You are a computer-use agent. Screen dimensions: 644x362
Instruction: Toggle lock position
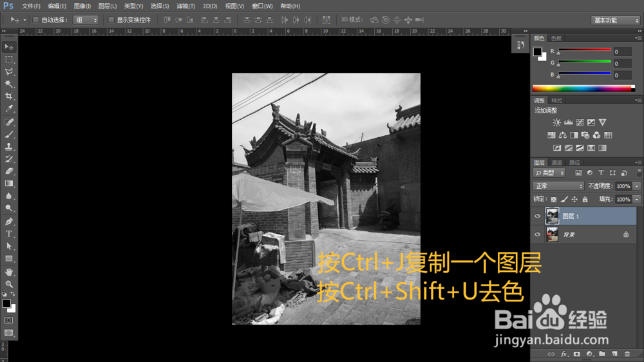[x=574, y=199]
